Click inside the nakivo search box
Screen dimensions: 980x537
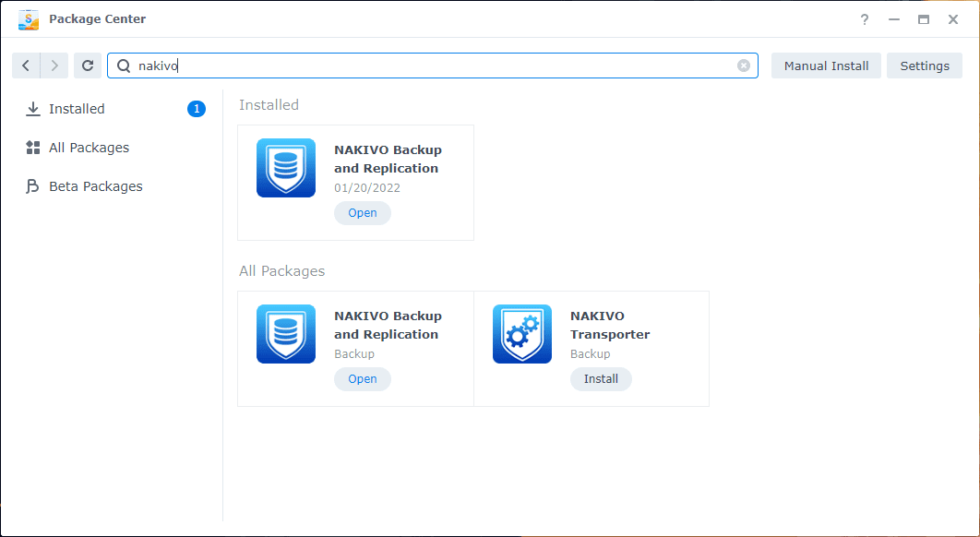point(434,66)
